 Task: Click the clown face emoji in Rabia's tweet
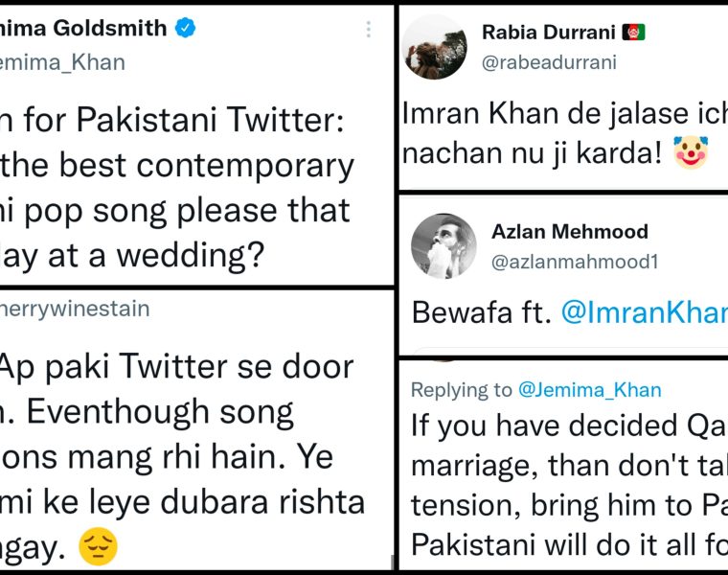coord(690,152)
